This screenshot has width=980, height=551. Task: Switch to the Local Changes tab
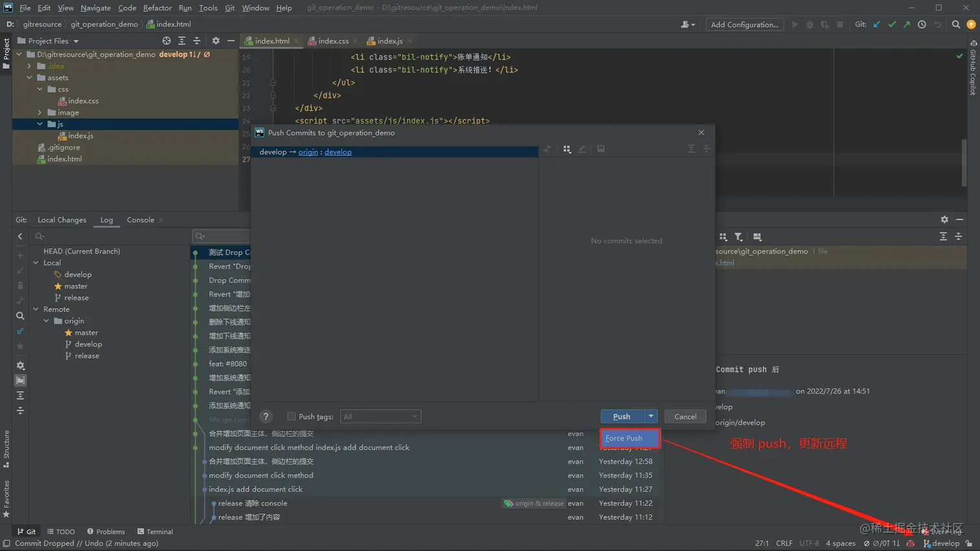[62, 220]
